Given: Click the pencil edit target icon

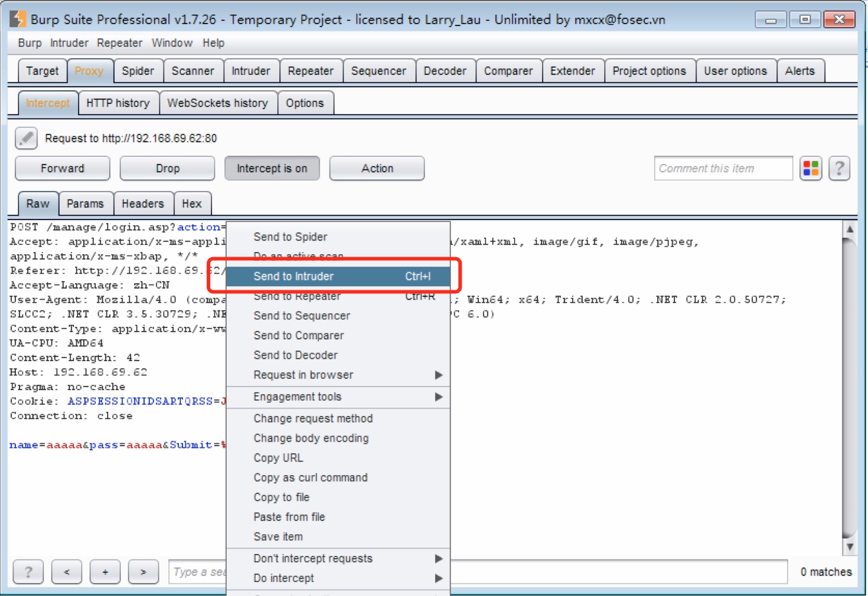Looking at the screenshot, I should click(26, 138).
